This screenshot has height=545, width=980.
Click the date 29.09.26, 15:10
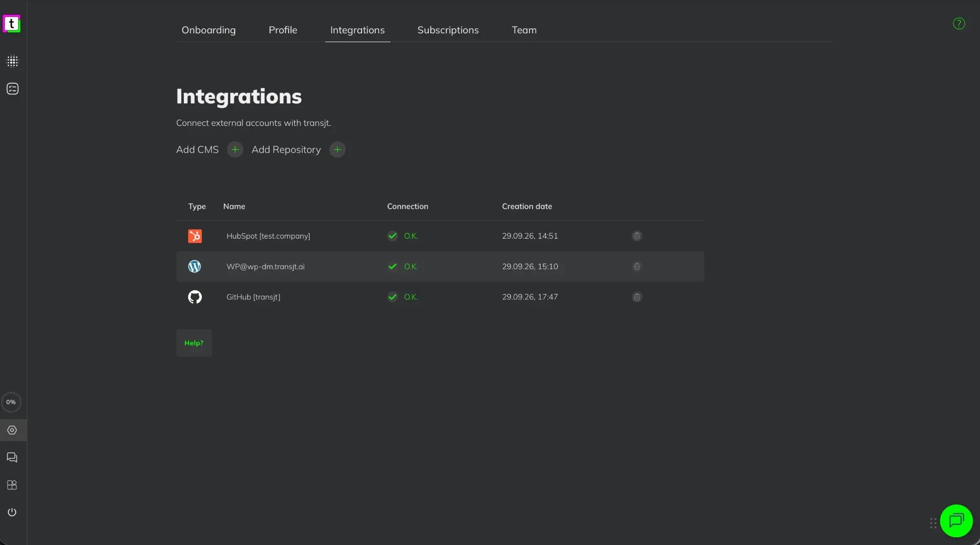[x=530, y=266]
